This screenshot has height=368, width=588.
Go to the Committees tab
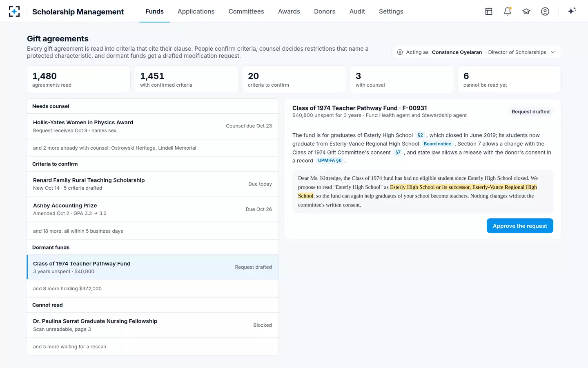(246, 11)
